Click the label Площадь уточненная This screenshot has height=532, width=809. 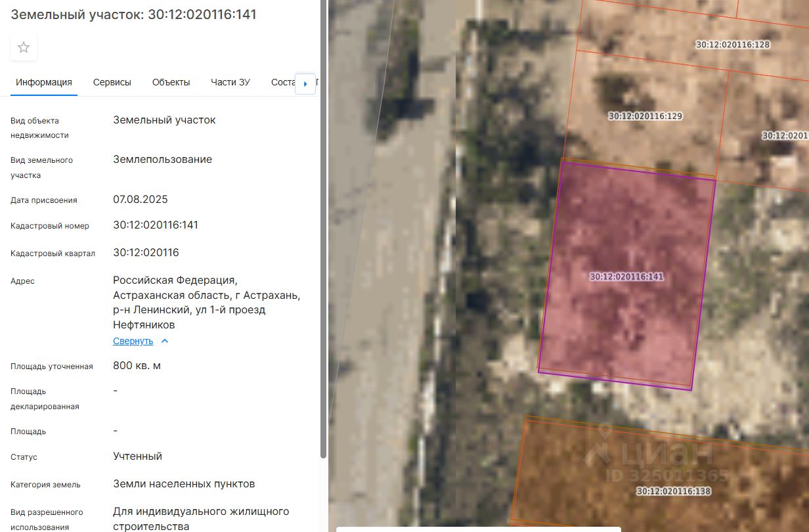pyautogui.click(x=52, y=366)
